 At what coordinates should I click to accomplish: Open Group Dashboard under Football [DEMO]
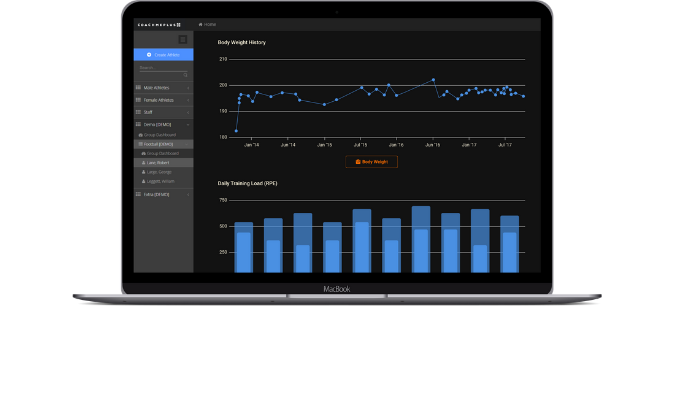pyautogui.click(x=160, y=153)
